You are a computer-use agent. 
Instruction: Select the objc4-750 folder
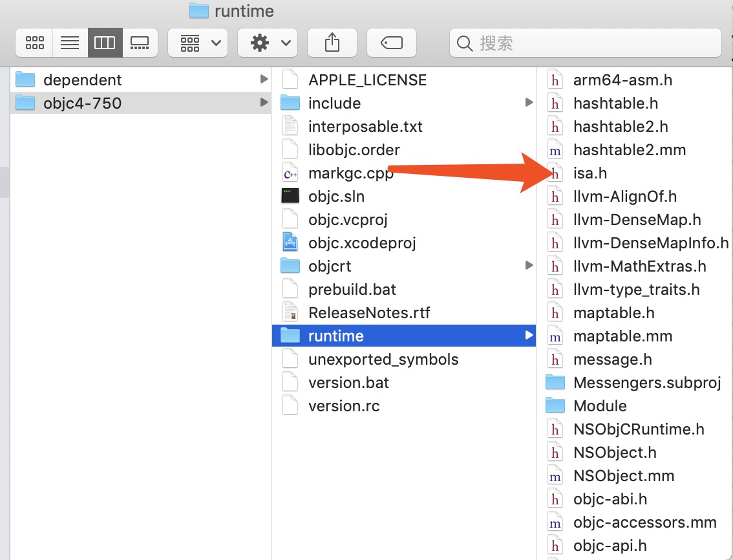[x=140, y=103]
